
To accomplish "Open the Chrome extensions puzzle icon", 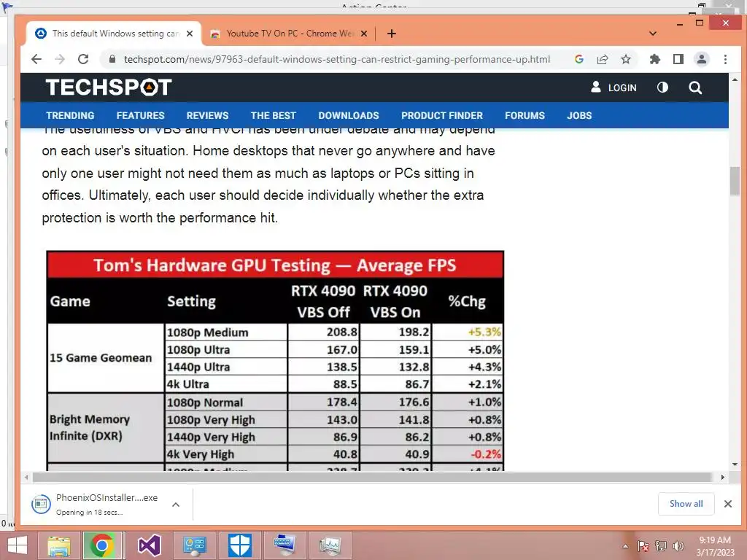I will [x=655, y=59].
